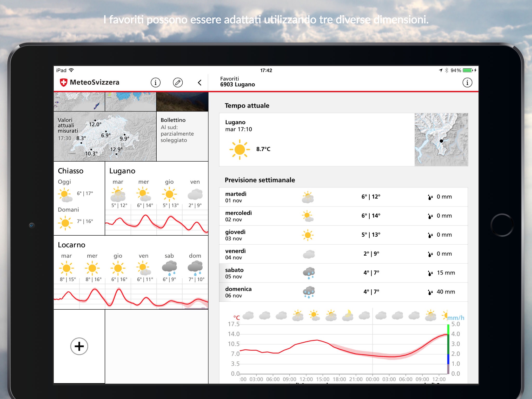Viewport: 532px width, 399px height.
Task: Open the Locarno six-day forecast tile
Action: [x=131, y=272]
